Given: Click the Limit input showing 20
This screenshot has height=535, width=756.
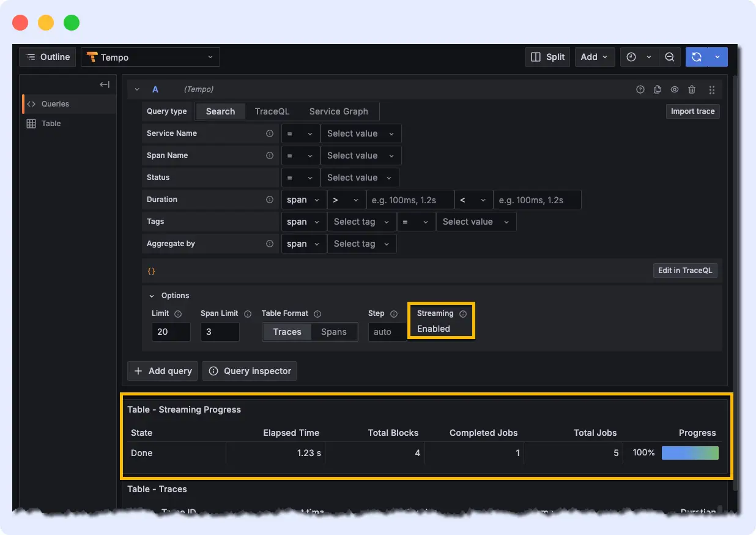Looking at the screenshot, I should (x=171, y=332).
